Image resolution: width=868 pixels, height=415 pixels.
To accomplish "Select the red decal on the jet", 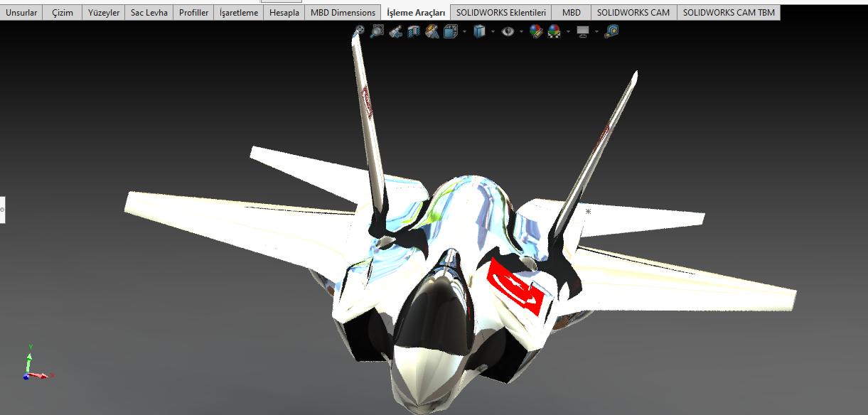I will [x=517, y=286].
